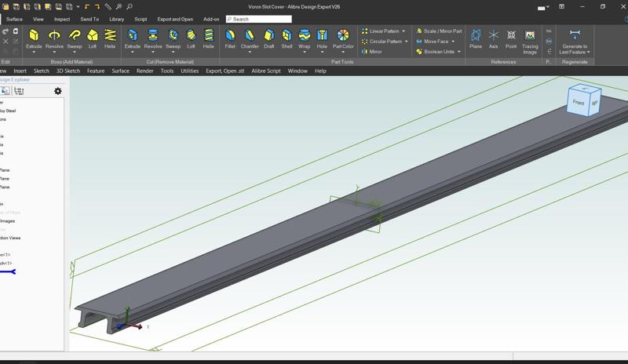Open the Tracing Image tool

(530, 42)
